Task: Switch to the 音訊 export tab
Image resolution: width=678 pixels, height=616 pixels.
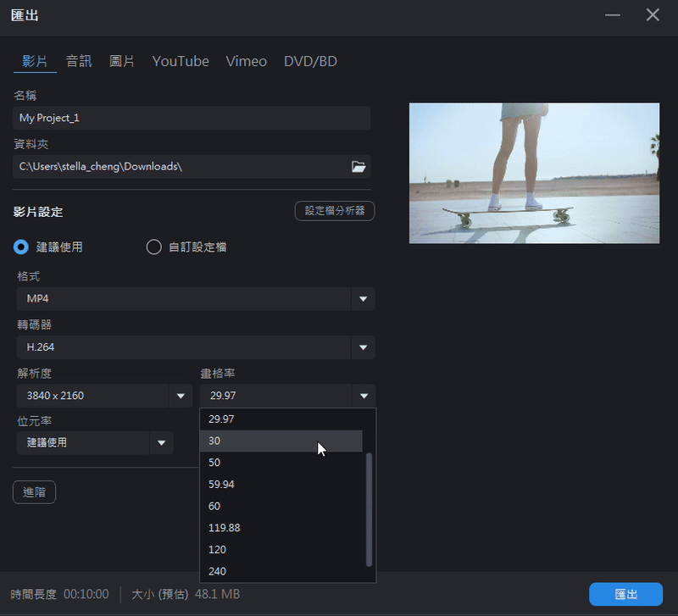Action: coord(78,61)
